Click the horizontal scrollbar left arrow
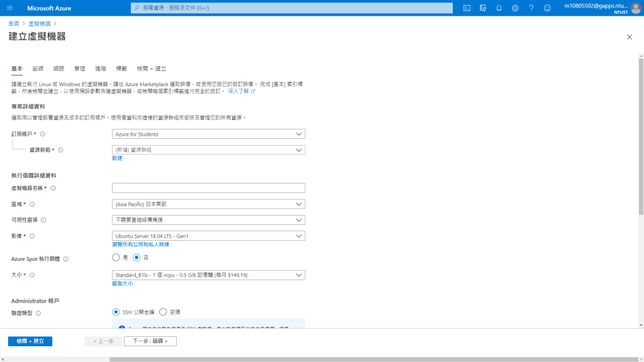Image resolution: width=644 pixels, height=362 pixels. 3,359
